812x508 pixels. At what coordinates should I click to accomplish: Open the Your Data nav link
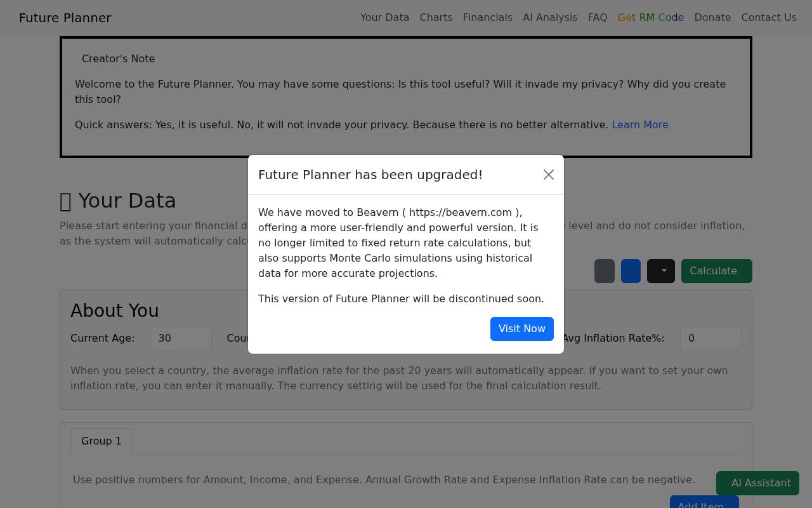[384, 18]
